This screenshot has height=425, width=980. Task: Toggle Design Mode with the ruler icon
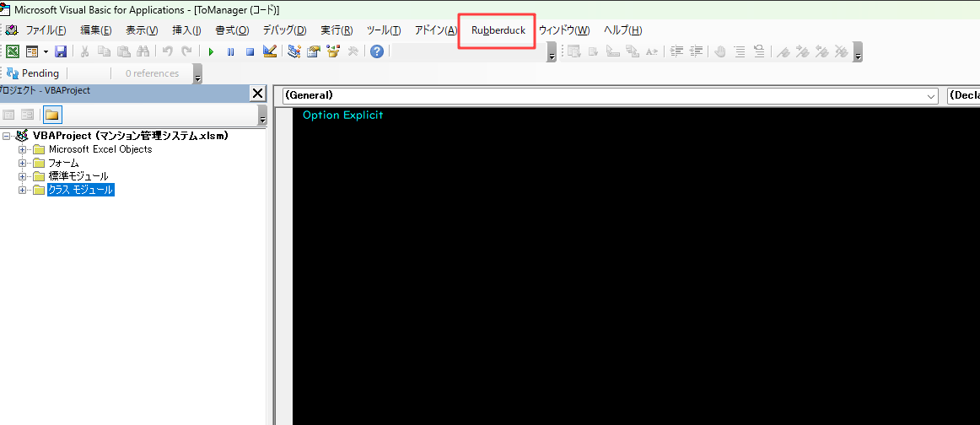[270, 51]
